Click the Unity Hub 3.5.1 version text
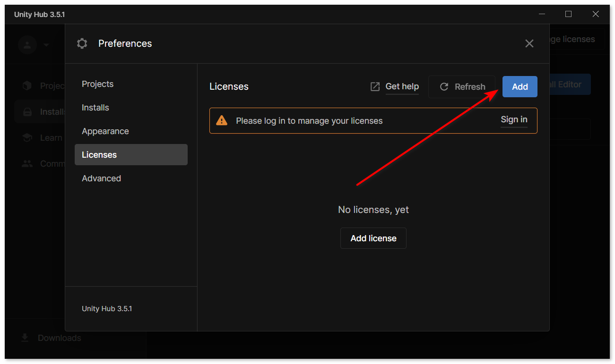615x364 pixels. tap(107, 309)
